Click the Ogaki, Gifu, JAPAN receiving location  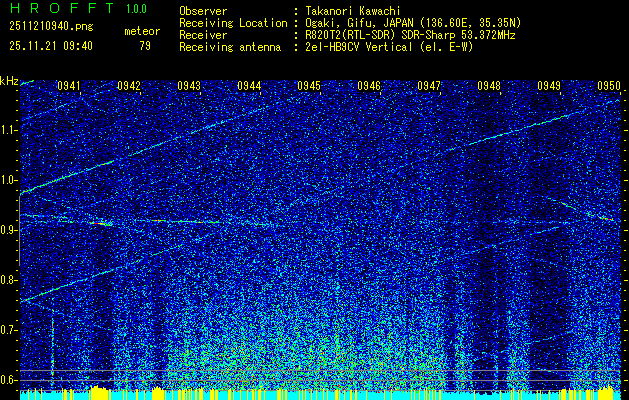point(413,23)
